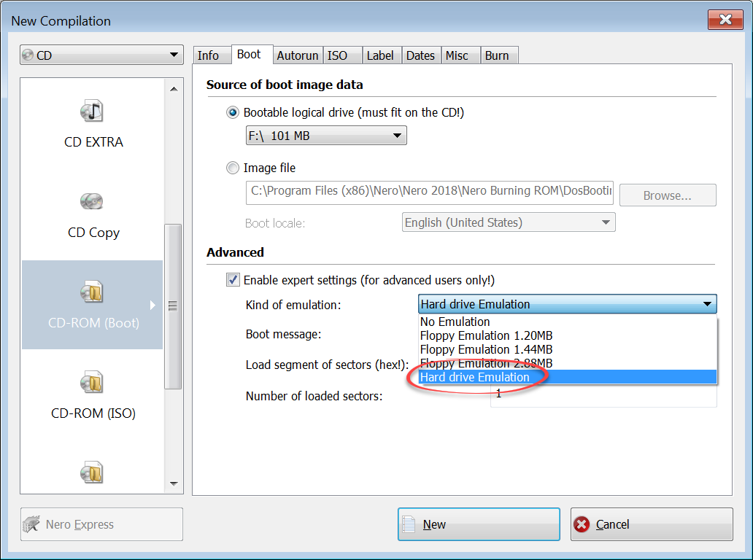Collapse the Kind of emulation dropdown
This screenshot has width=753, height=560.
click(x=567, y=304)
